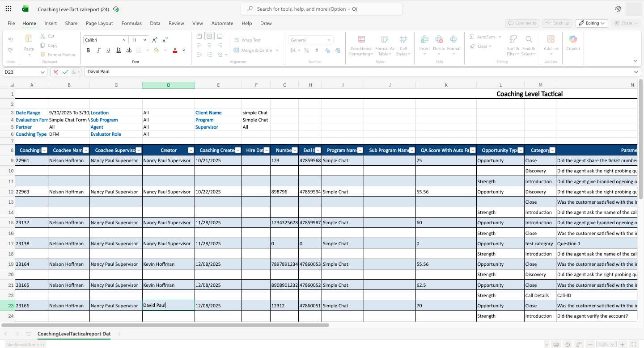Toggle Underline formatting
The height and width of the screenshot is (348, 644).
point(108,50)
